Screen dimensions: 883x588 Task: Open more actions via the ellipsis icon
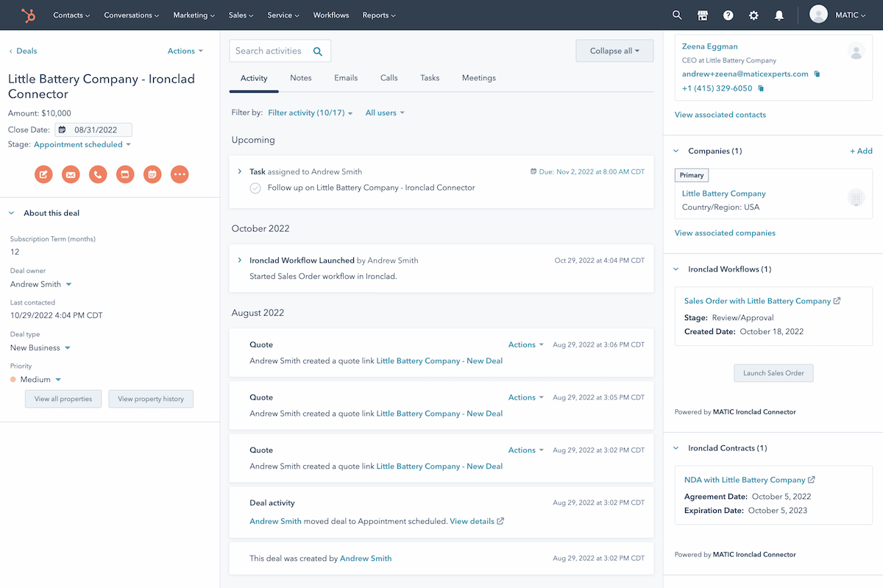180,174
